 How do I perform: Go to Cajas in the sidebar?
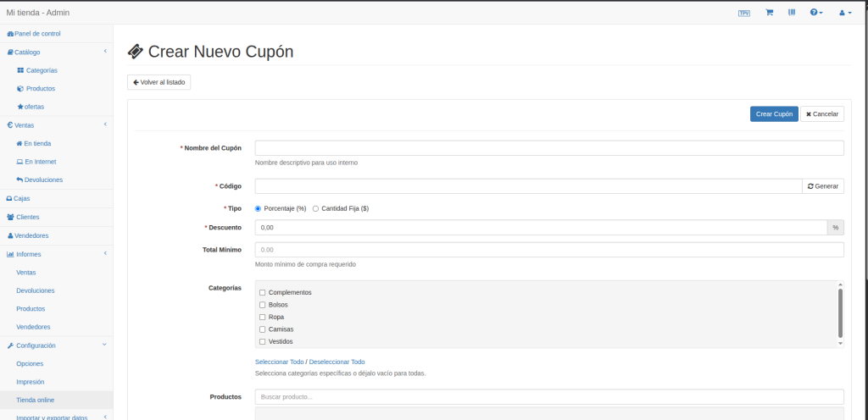point(22,198)
